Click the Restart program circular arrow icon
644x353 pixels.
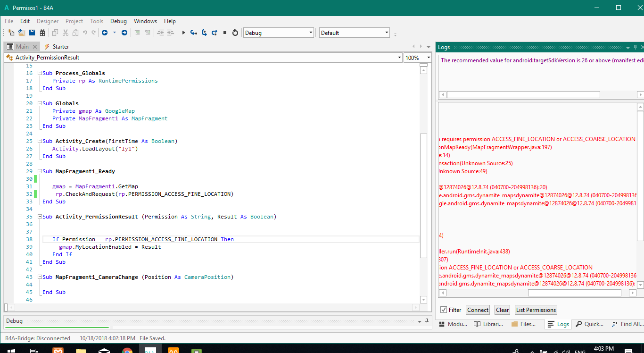pos(235,33)
